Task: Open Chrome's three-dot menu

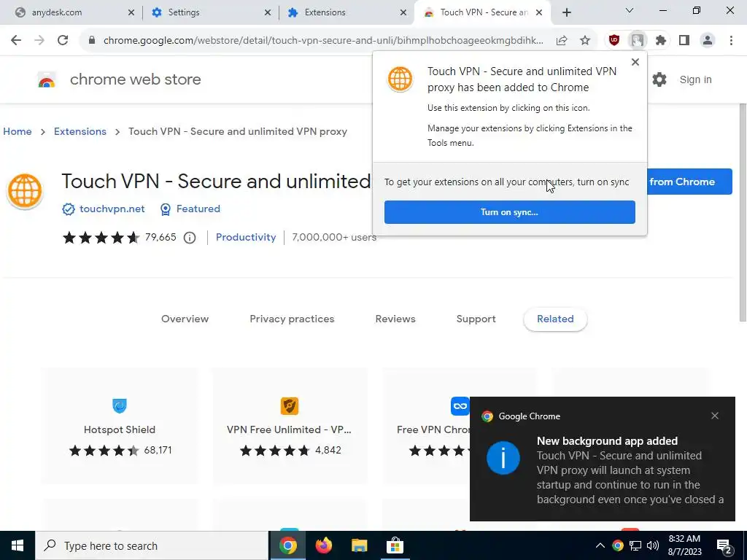Action: pyautogui.click(x=731, y=41)
